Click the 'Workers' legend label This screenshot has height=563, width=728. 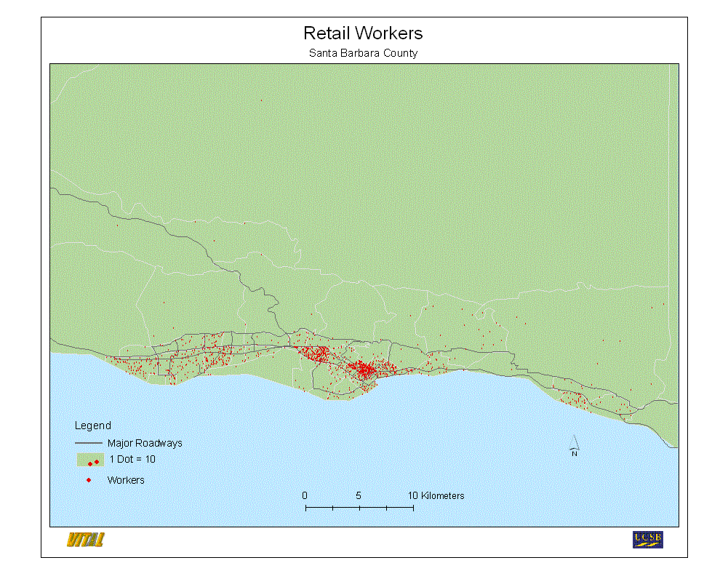[x=126, y=480]
